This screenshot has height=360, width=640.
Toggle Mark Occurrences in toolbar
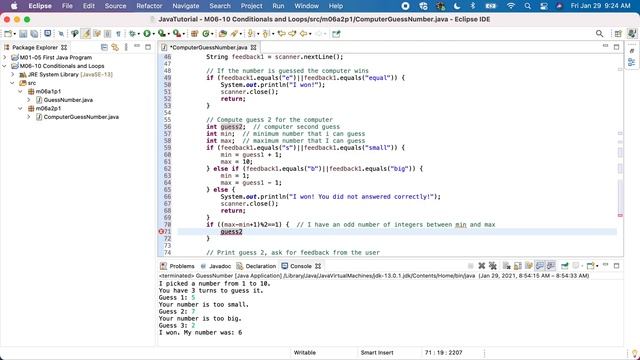click(86, 34)
